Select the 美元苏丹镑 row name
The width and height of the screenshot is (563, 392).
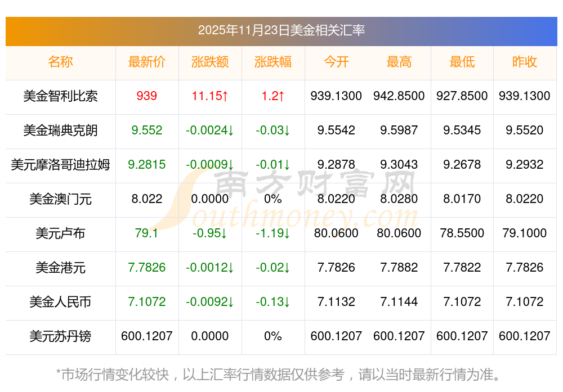point(60,336)
